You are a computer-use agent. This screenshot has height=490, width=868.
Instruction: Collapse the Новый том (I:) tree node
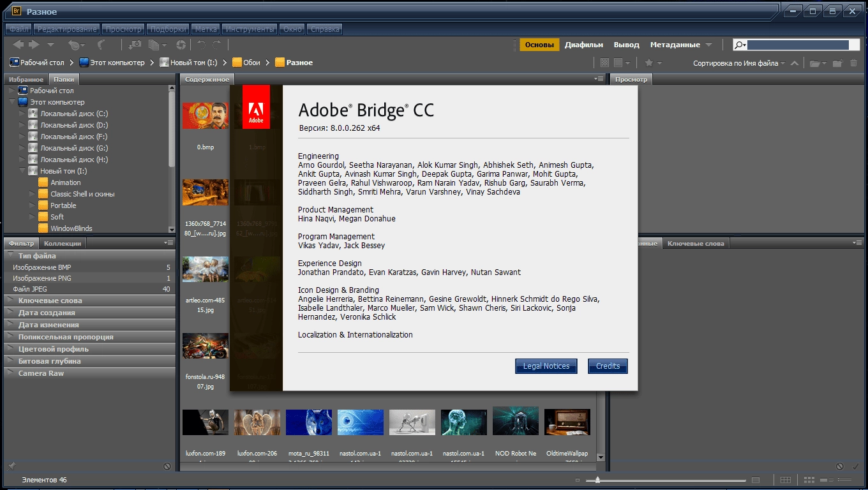pyautogui.click(x=22, y=171)
